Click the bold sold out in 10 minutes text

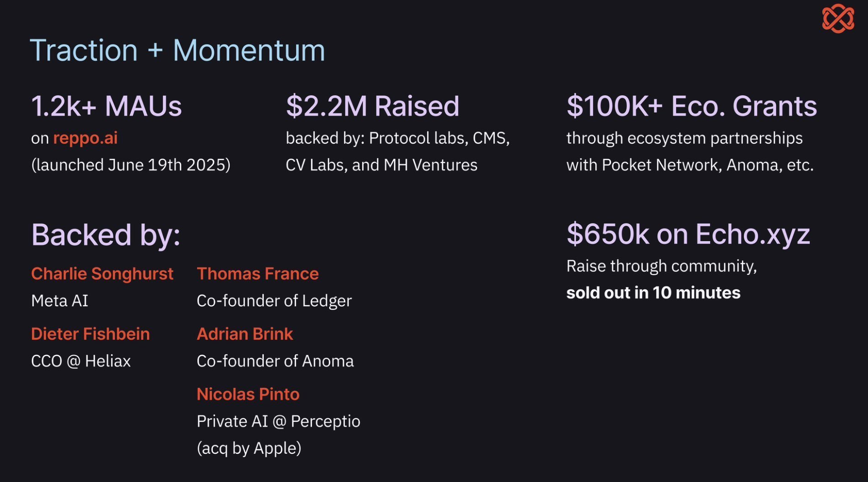653,293
